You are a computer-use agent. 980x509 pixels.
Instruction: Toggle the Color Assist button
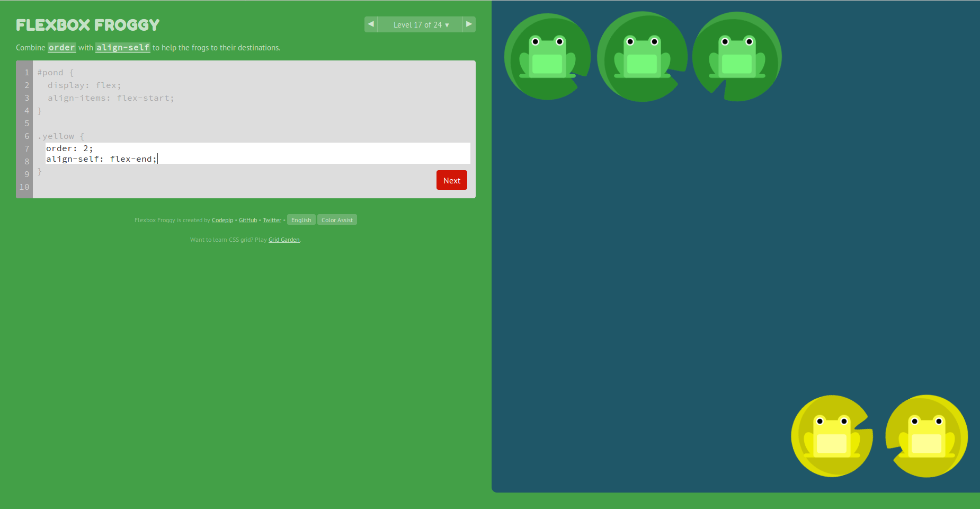[337, 220]
